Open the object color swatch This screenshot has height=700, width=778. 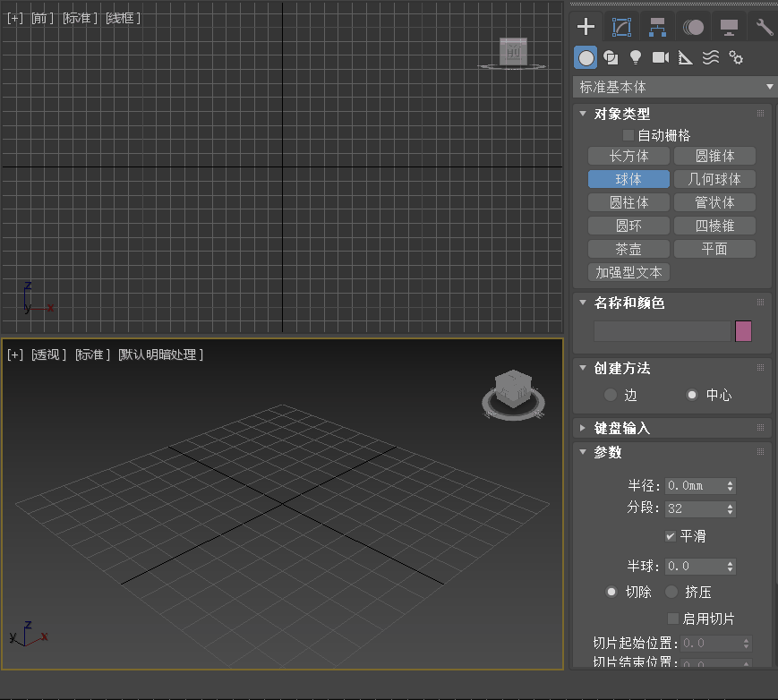(743, 331)
